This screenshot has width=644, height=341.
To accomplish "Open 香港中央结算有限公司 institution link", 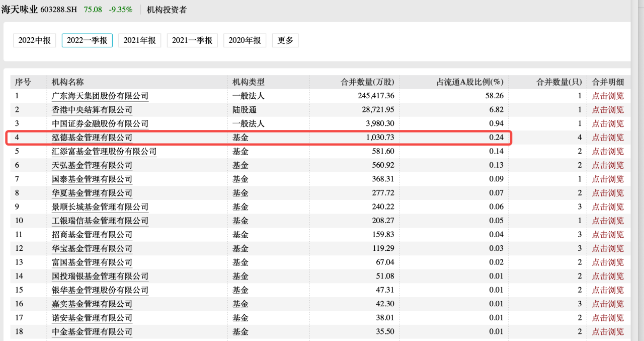I will 92,110.
